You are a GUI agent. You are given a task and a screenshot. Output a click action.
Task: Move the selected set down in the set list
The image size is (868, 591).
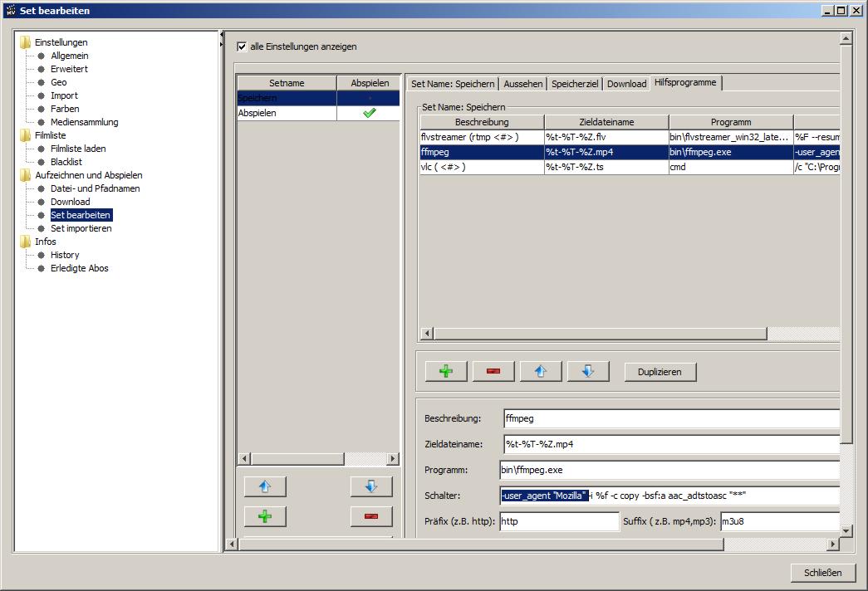371,486
